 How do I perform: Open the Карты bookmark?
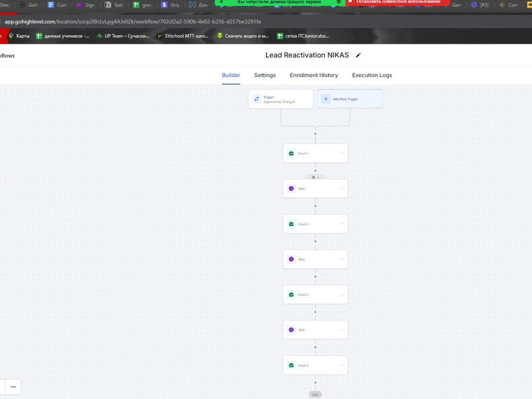(x=19, y=36)
